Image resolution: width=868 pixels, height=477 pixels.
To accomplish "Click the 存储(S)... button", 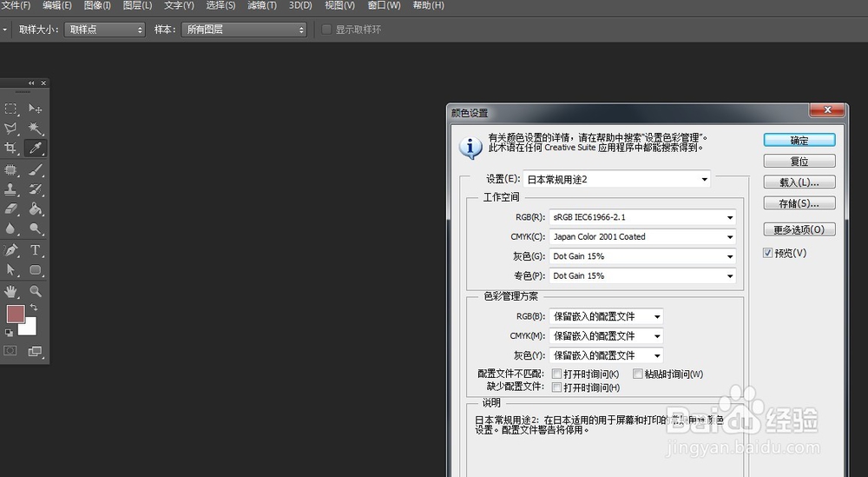I will pyautogui.click(x=799, y=203).
